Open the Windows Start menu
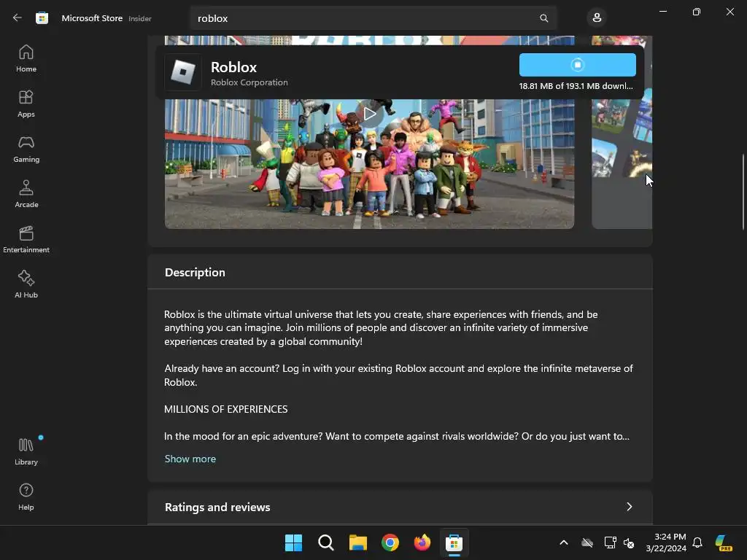 (x=293, y=542)
